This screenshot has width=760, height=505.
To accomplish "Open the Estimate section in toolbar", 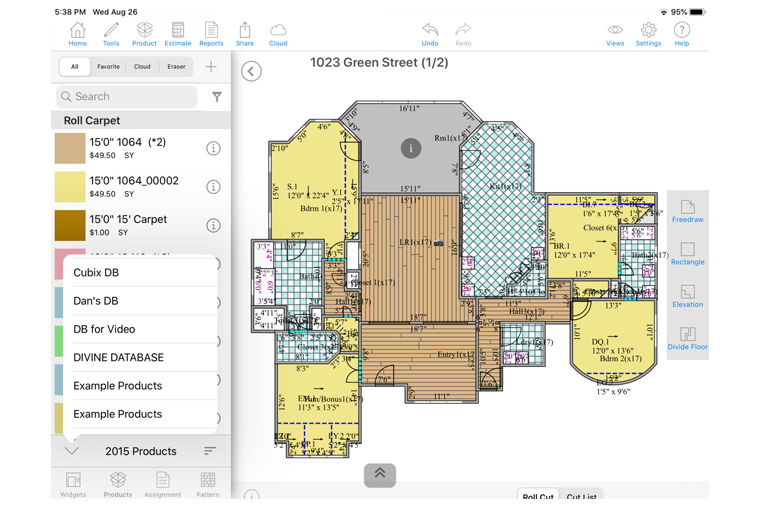I will click(x=177, y=34).
